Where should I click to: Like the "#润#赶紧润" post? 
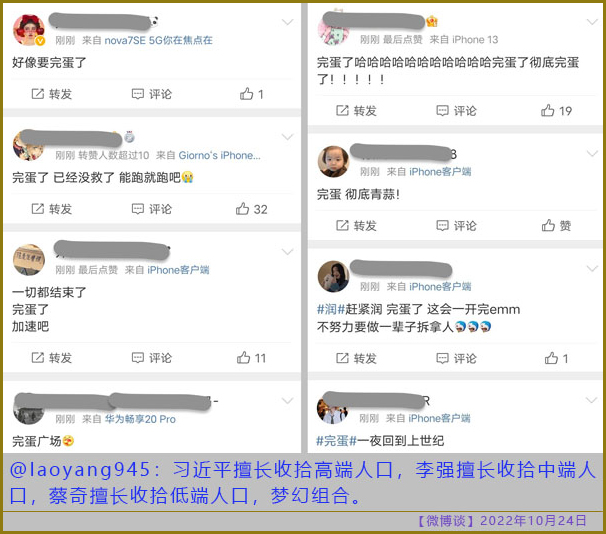(556, 358)
